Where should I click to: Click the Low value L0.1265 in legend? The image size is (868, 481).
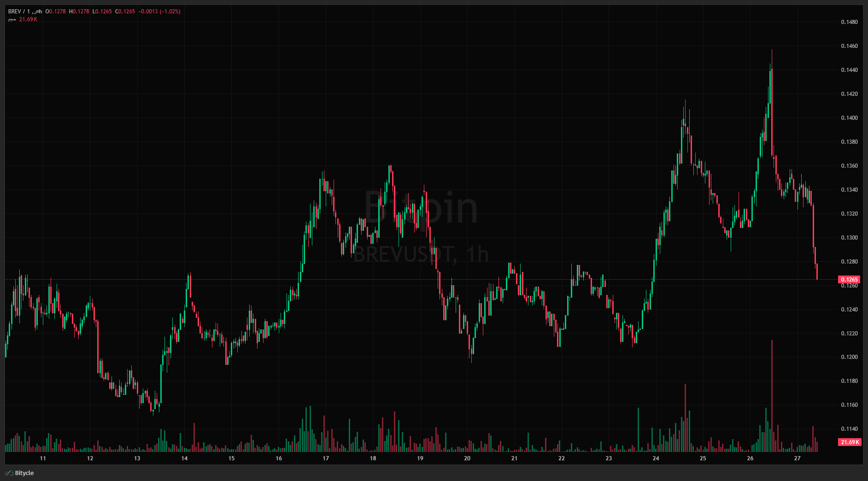tap(102, 12)
